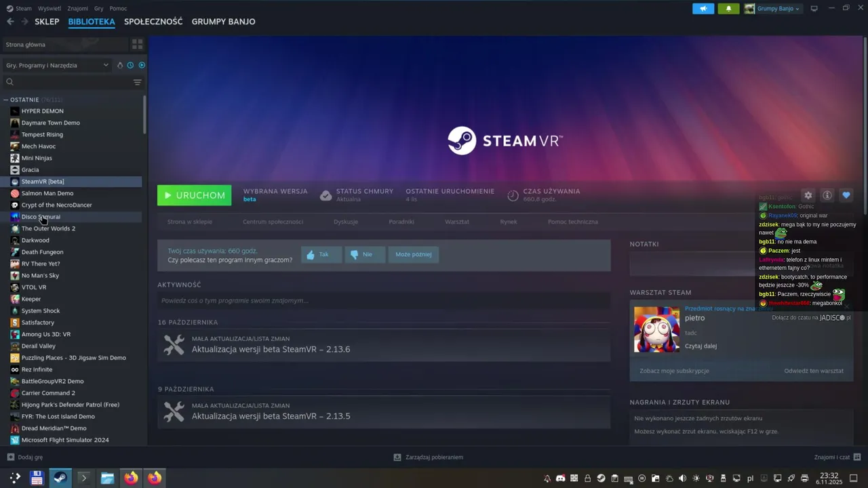The height and width of the screenshot is (488, 868).
Task: Toggle sort by recent activity clock icon
Action: click(x=130, y=65)
